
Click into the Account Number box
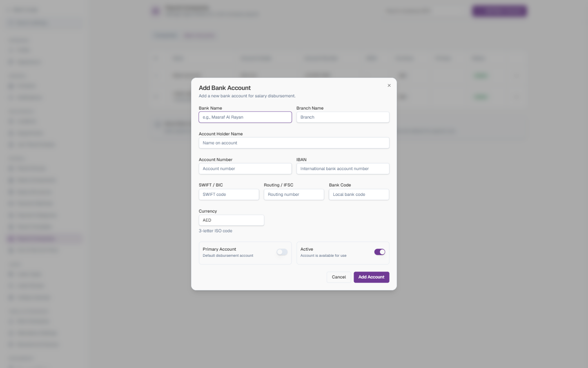click(245, 169)
